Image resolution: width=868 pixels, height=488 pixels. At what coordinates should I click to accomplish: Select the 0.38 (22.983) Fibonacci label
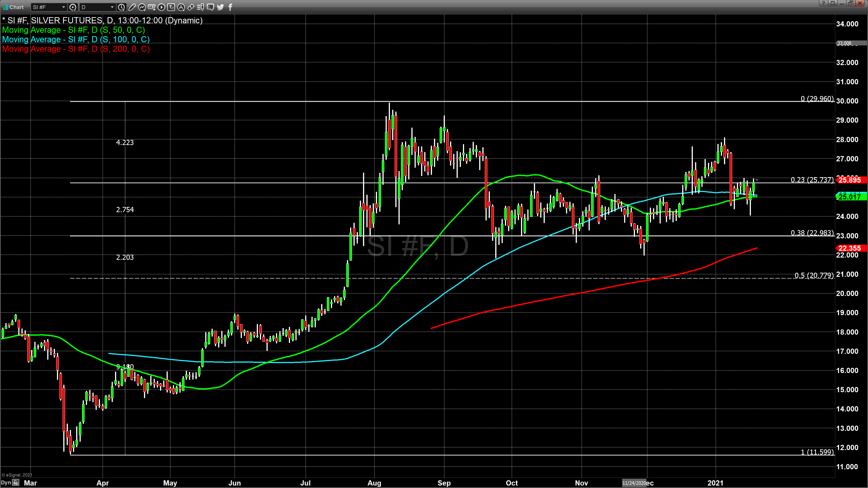click(x=812, y=233)
